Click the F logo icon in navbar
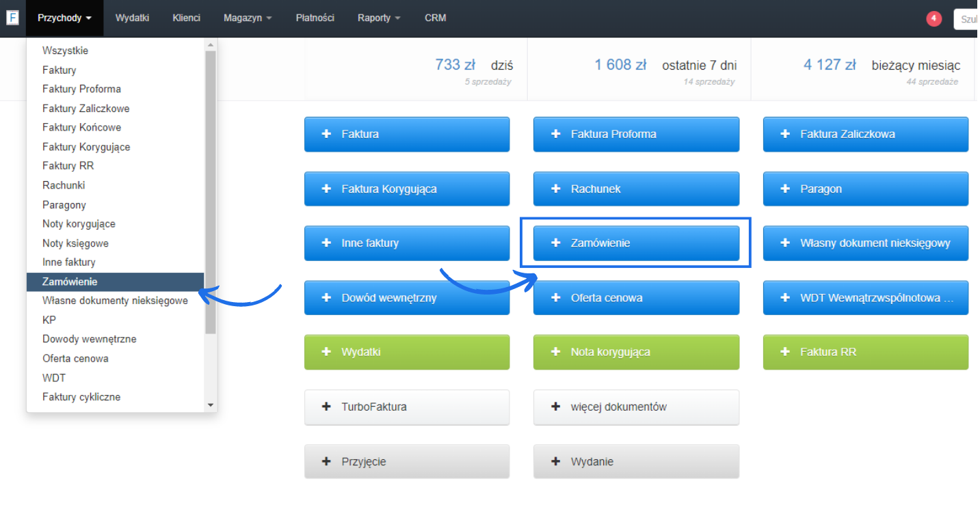Image resolution: width=980 pixels, height=518 pixels. coord(12,18)
